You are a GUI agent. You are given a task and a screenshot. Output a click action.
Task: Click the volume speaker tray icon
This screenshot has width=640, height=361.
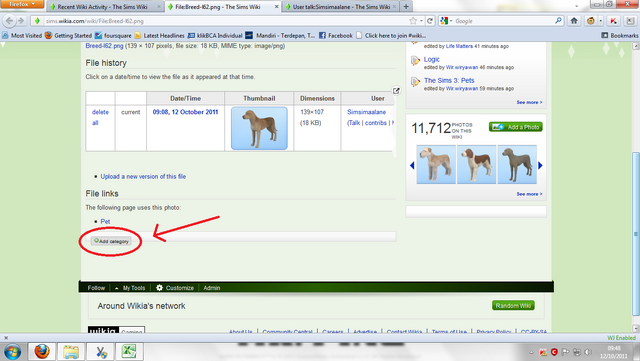click(x=588, y=352)
